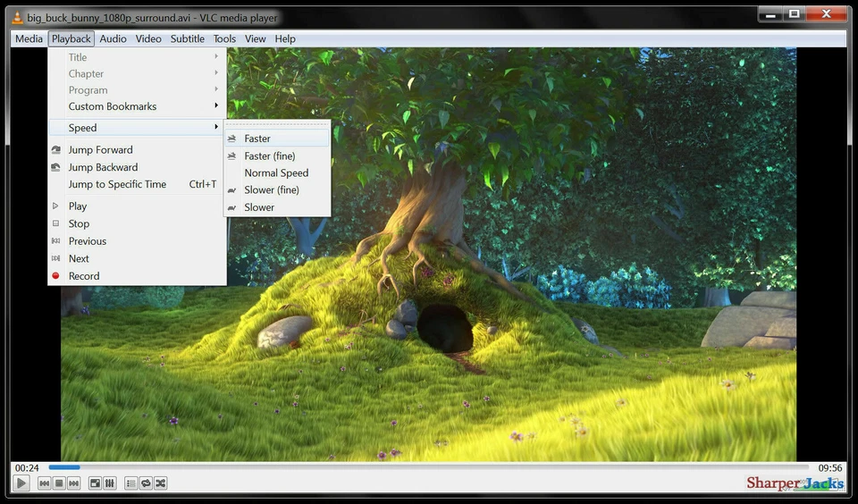The height and width of the screenshot is (504, 858).
Task: Click the stop playback toolbar button
Action: [x=59, y=483]
